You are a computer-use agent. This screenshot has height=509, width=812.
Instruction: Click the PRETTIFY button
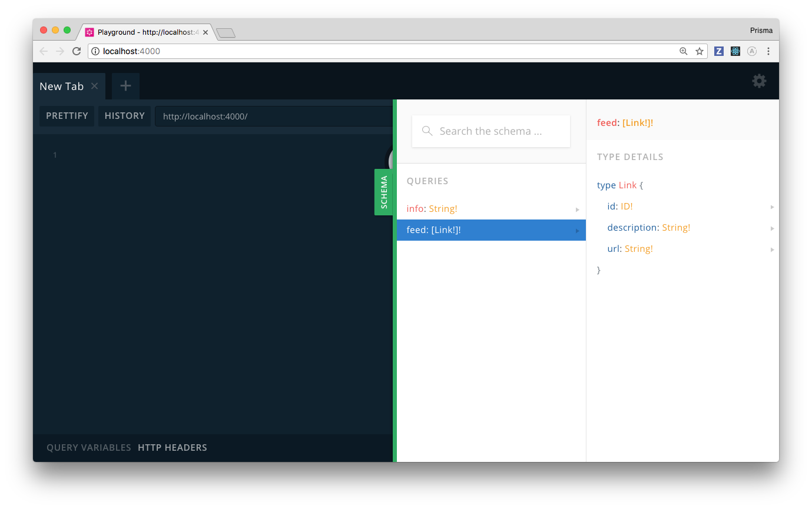pos(67,116)
